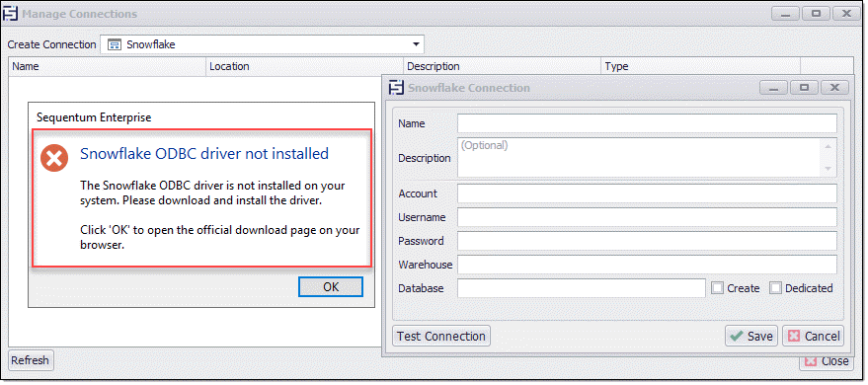Click into the Warehouse text field
The height and width of the screenshot is (385, 868).
click(647, 265)
